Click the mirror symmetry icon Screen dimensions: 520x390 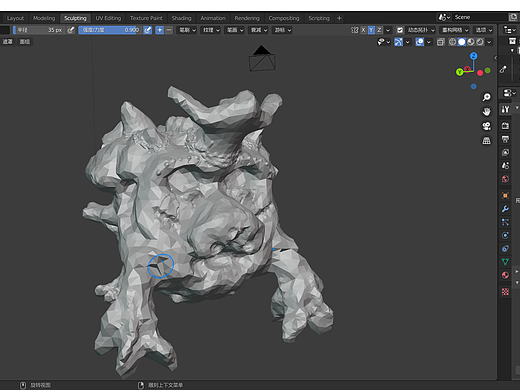(x=355, y=30)
